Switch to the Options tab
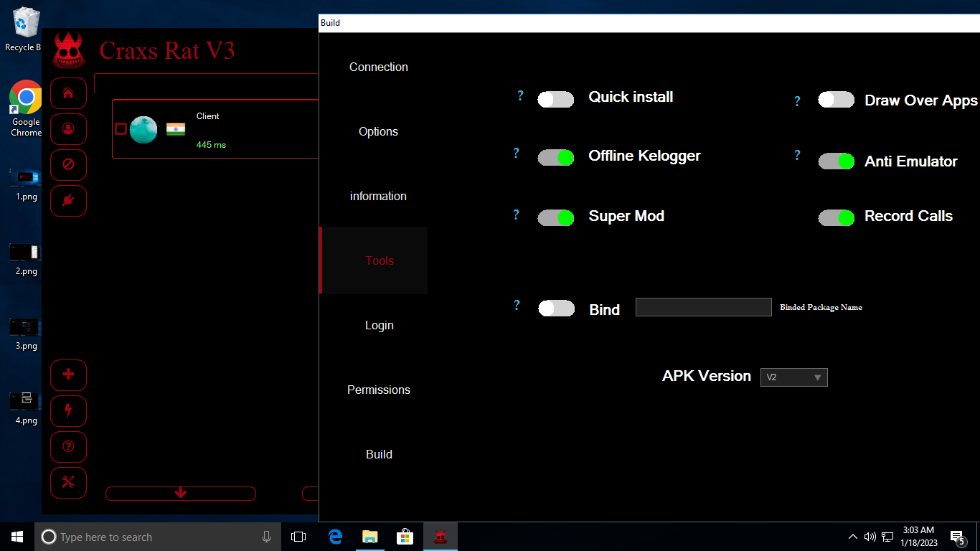 point(379,131)
